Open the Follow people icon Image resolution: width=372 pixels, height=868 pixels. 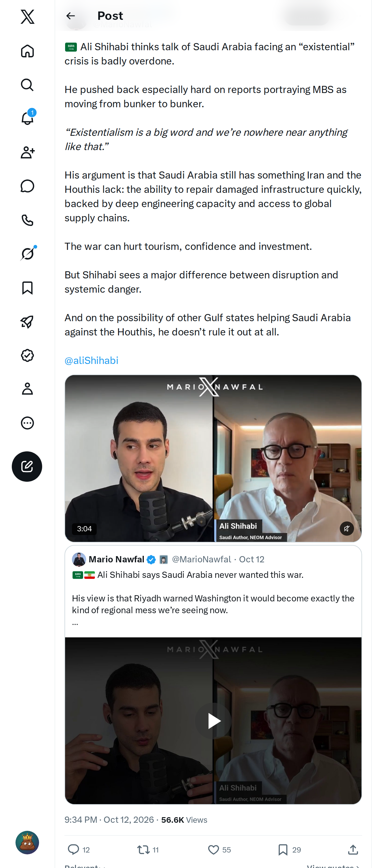tap(27, 152)
